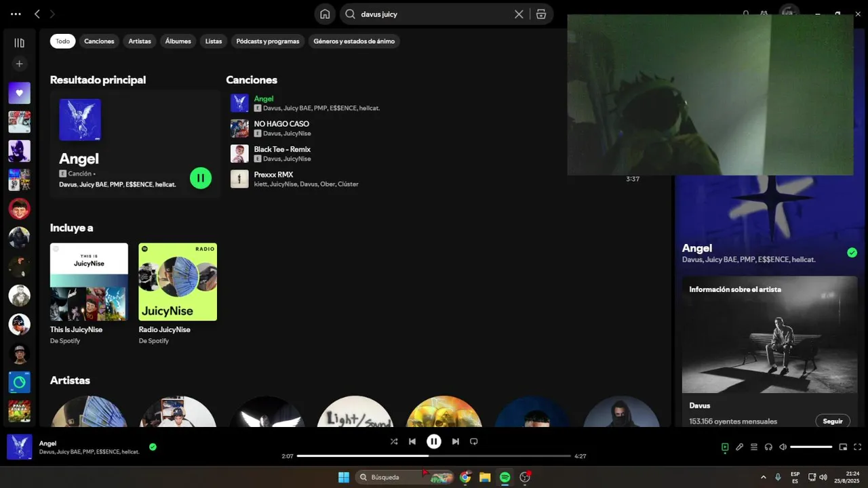Open the play queue icon
The width and height of the screenshot is (868, 488).
click(754, 447)
